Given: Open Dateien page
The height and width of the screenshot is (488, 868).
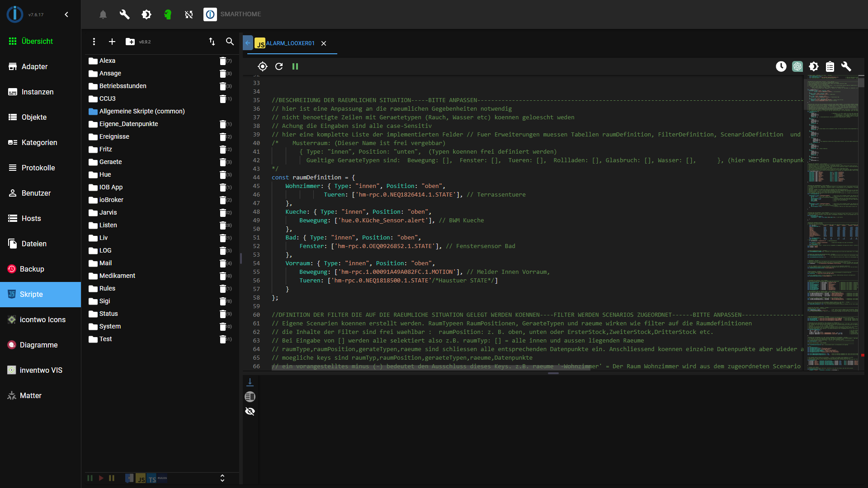Looking at the screenshot, I should pyautogui.click(x=40, y=244).
